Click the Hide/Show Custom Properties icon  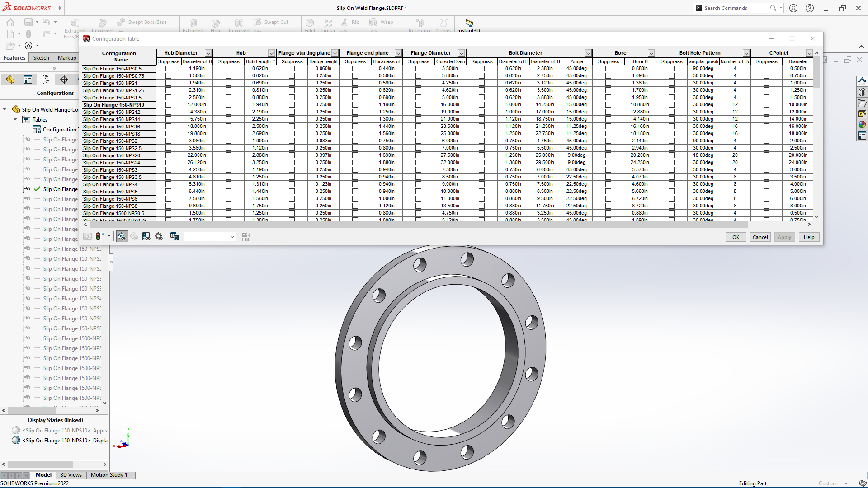click(x=146, y=236)
